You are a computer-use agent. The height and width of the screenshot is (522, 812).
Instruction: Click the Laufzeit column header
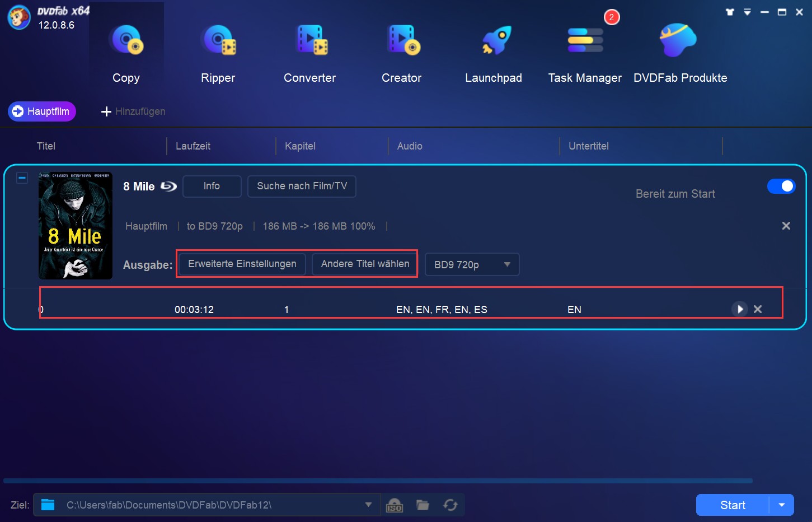pos(193,146)
